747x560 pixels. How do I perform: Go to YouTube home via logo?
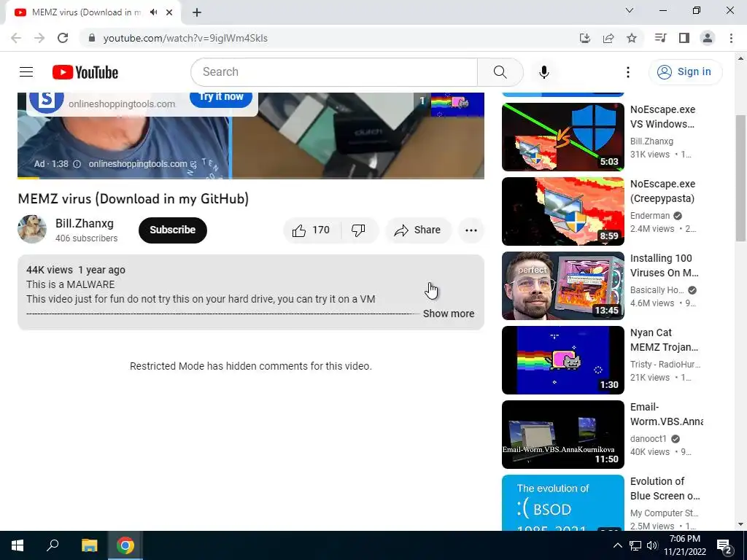(x=85, y=72)
